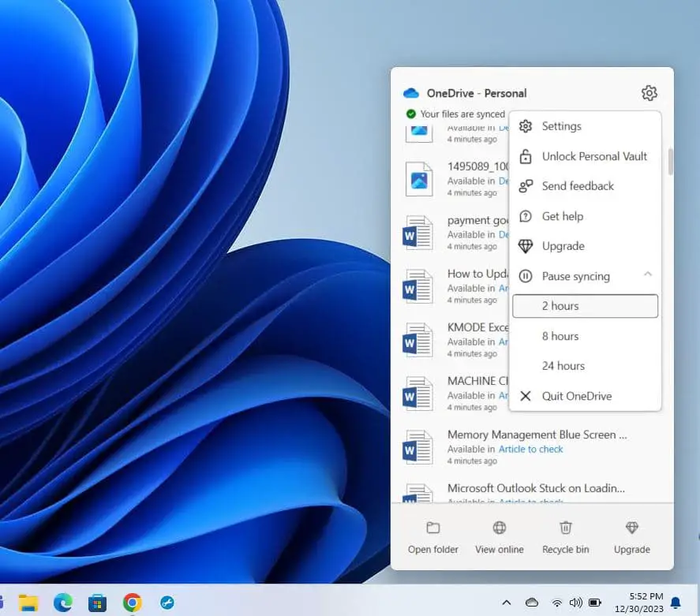Click the Settings gear icon in menu
The height and width of the screenshot is (616, 700).
526,126
